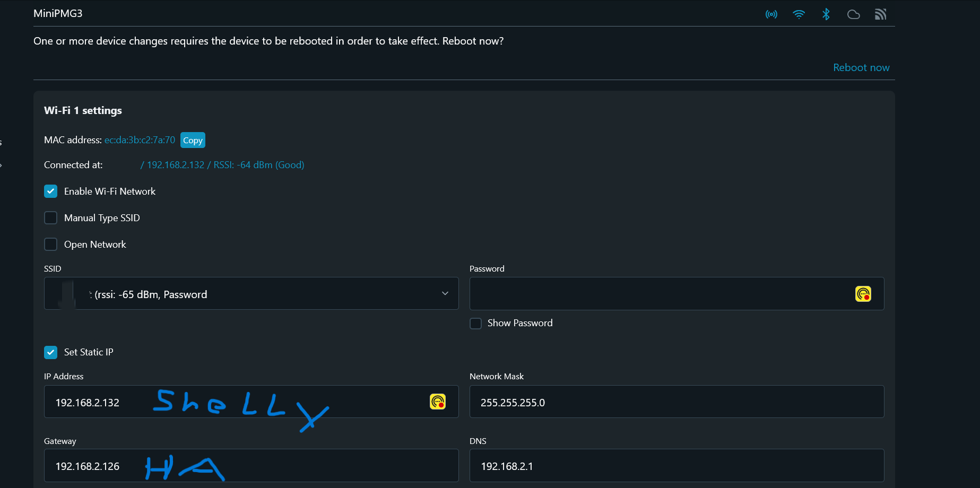Edit the DNS server field
This screenshot has width=980, height=488.
point(677,466)
